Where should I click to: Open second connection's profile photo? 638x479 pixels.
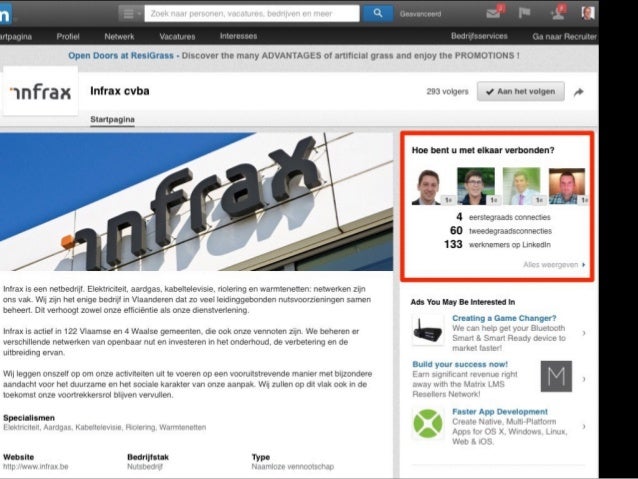click(x=476, y=186)
